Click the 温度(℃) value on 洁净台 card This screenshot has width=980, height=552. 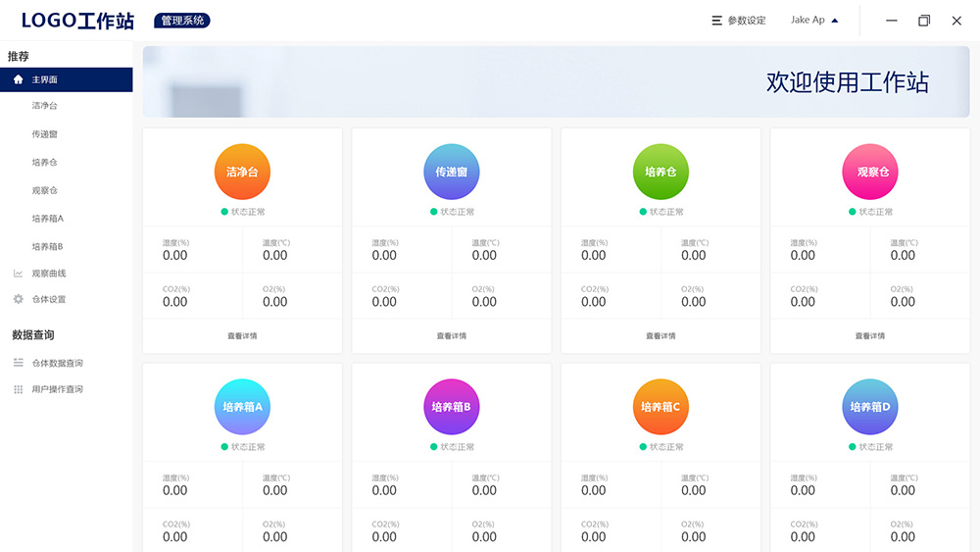point(275,255)
